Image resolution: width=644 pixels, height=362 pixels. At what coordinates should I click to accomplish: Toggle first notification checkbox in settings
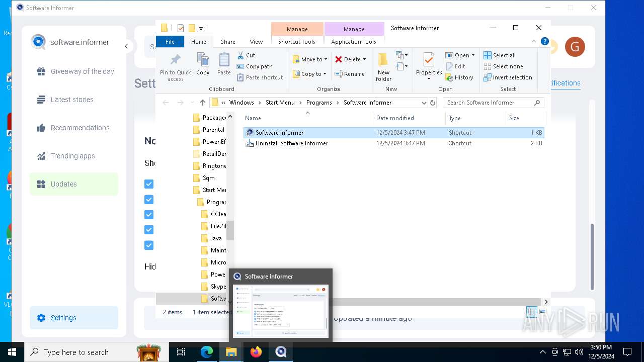(149, 184)
